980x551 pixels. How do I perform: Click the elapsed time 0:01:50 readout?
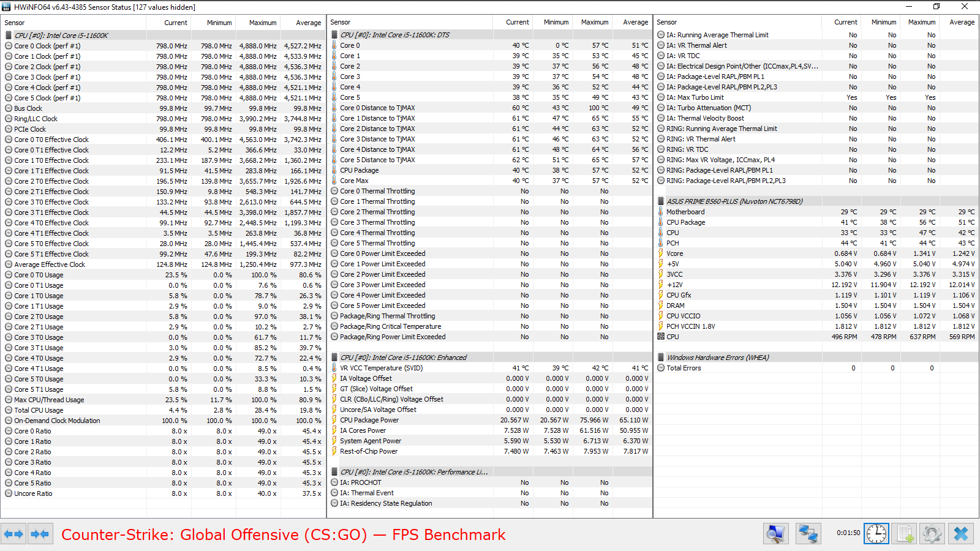pyautogui.click(x=848, y=533)
